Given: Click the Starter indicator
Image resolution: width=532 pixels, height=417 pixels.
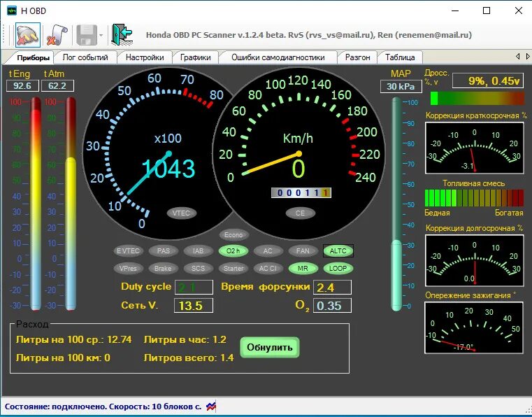Looking at the screenshot, I should (x=233, y=268).
